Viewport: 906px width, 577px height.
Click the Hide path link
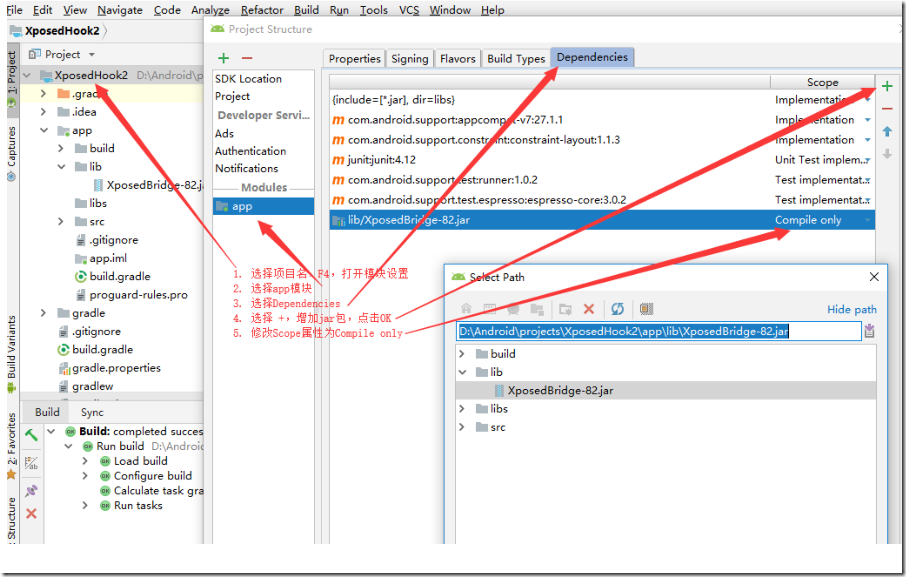852,310
